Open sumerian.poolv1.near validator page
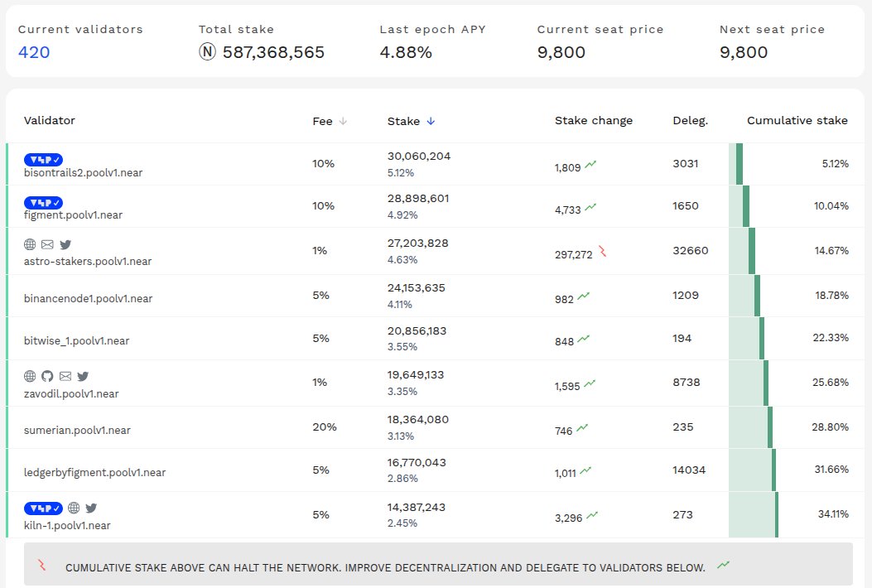 (x=77, y=430)
